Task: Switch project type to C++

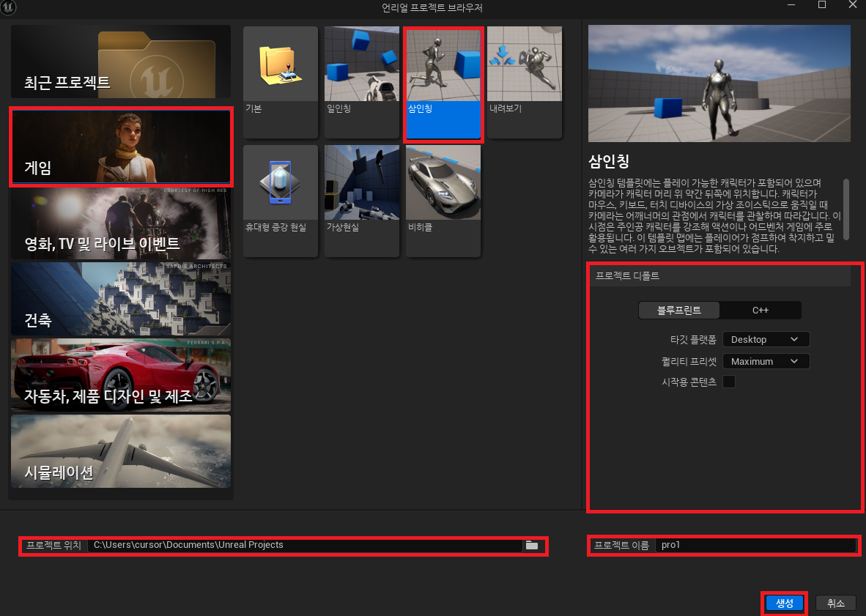Action: [x=760, y=311]
